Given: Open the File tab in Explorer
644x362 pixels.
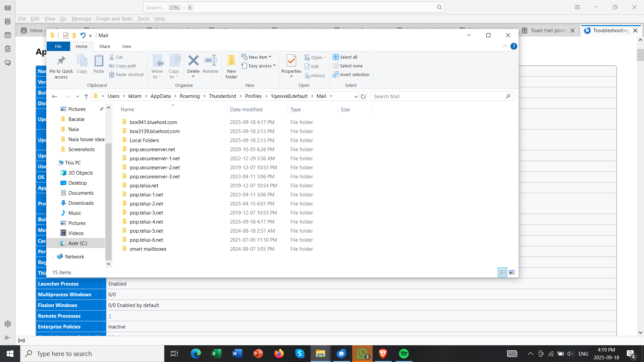Looking at the screenshot, I should tap(58, 47).
